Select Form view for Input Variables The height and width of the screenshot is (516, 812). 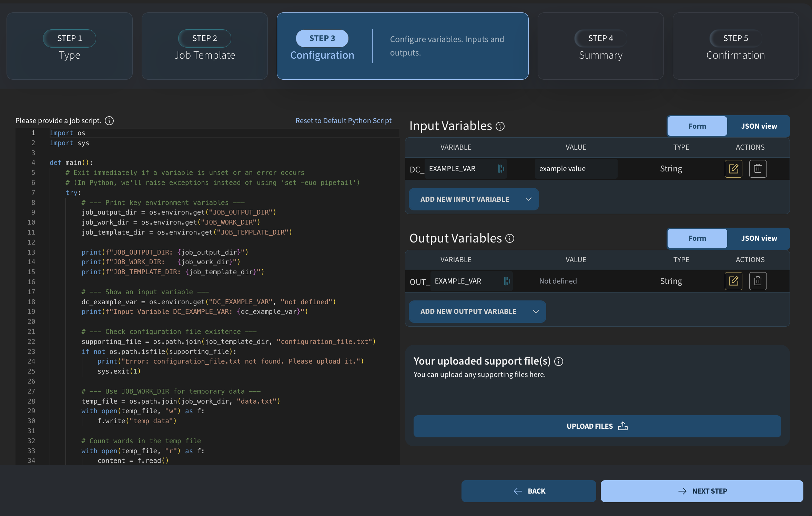point(697,126)
